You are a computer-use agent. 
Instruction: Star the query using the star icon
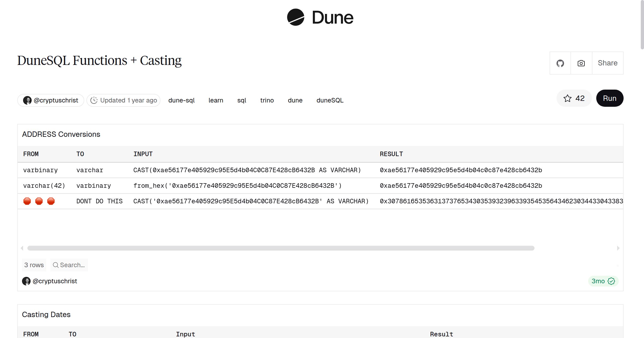click(x=567, y=98)
